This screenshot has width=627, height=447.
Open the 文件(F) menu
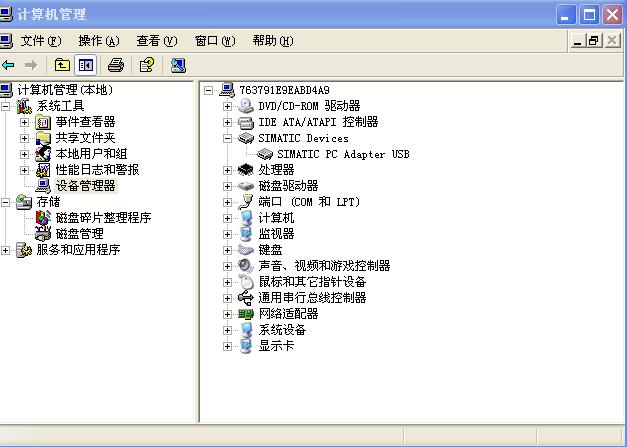[x=40, y=41]
